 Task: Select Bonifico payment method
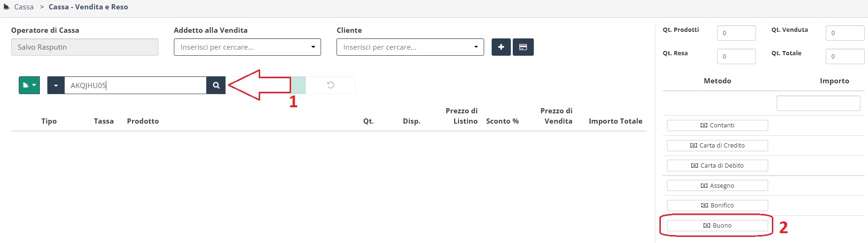pos(717,206)
